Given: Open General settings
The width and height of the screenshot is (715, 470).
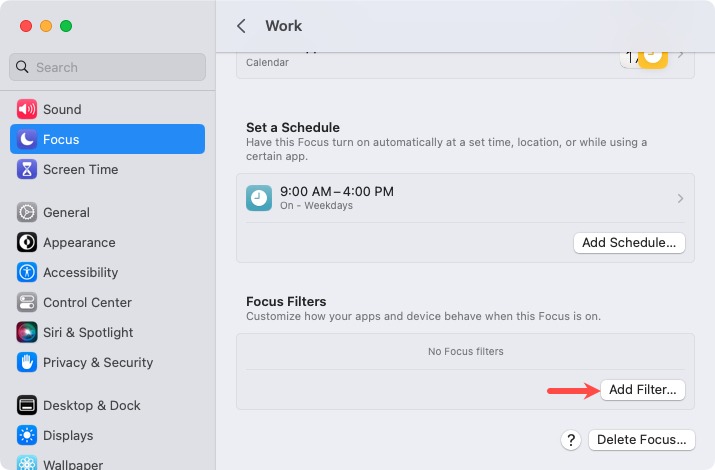Looking at the screenshot, I should coord(107,212).
